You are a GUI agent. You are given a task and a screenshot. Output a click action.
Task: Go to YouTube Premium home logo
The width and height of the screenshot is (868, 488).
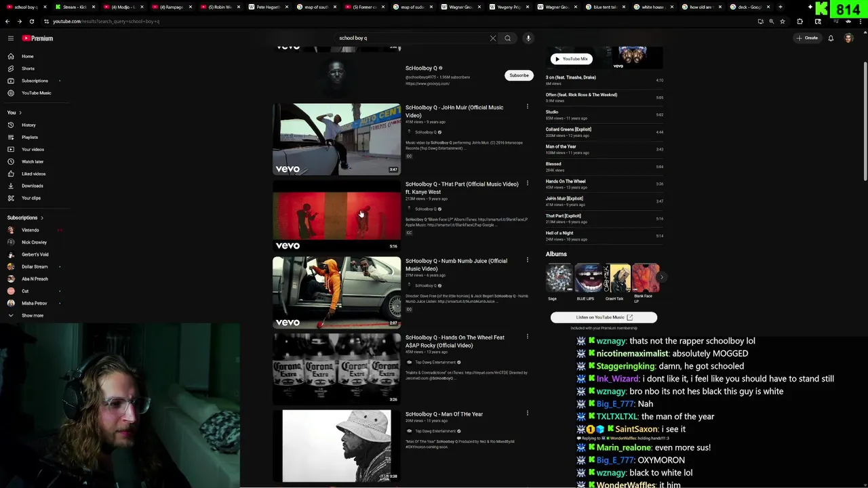(x=37, y=38)
